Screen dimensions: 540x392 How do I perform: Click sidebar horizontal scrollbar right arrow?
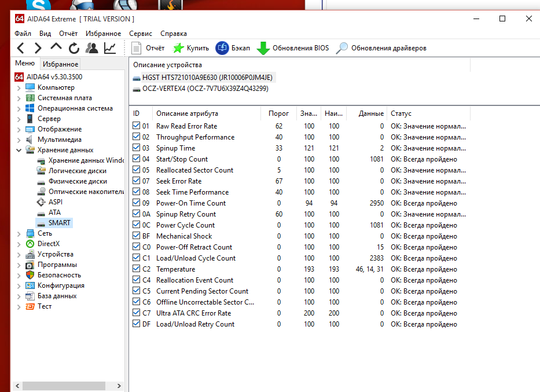point(119,386)
